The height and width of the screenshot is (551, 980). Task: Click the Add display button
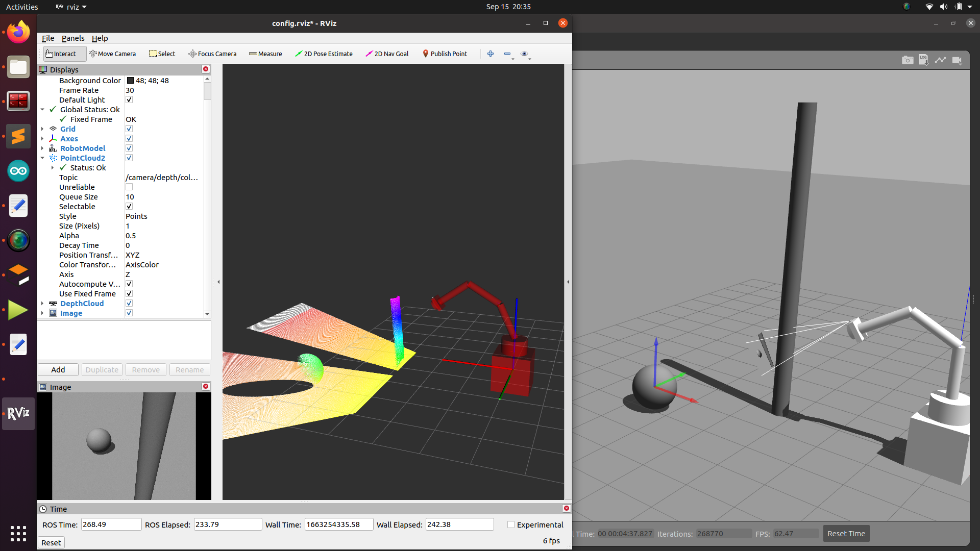[58, 370]
